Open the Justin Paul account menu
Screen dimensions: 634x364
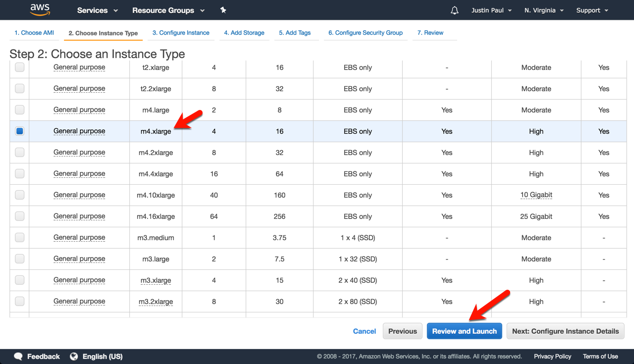point(492,10)
